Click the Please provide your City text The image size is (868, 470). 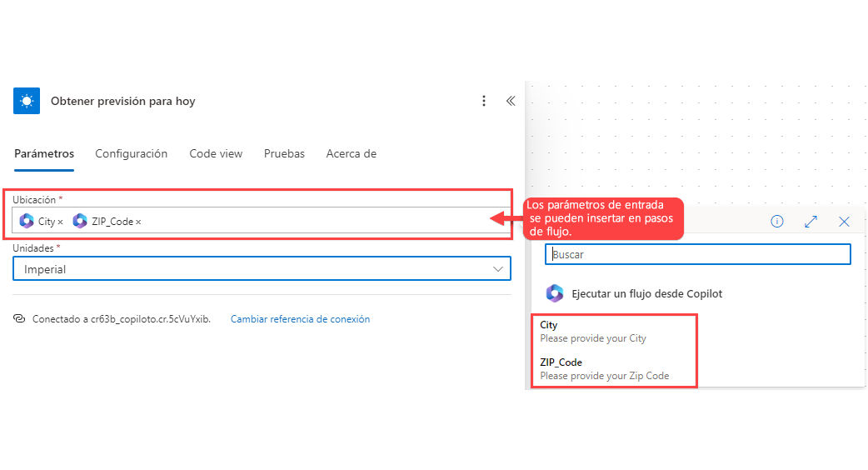[x=593, y=338]
